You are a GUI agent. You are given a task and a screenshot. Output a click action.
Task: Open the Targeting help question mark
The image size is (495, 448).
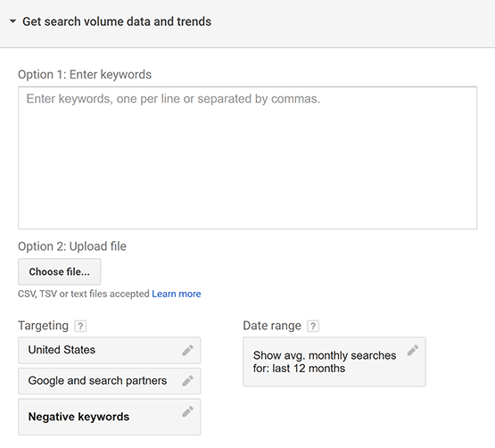[80, 326]
